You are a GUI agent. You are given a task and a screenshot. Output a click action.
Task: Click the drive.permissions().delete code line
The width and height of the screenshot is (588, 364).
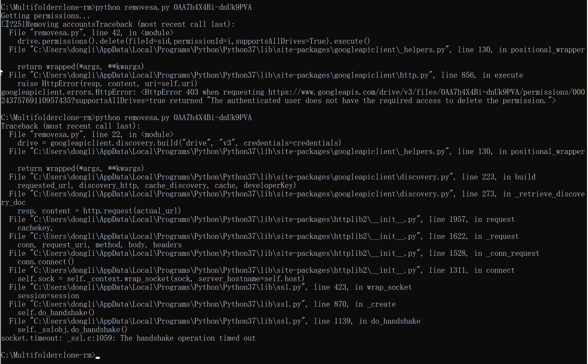[x=194, y=41]
